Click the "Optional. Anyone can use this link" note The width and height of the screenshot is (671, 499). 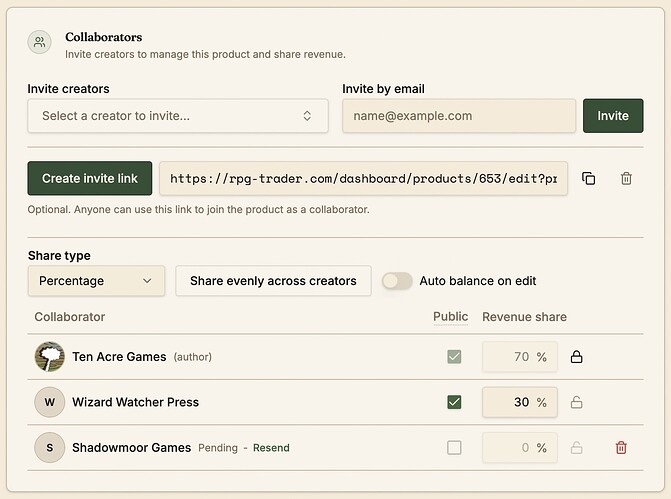coord(199,209)
